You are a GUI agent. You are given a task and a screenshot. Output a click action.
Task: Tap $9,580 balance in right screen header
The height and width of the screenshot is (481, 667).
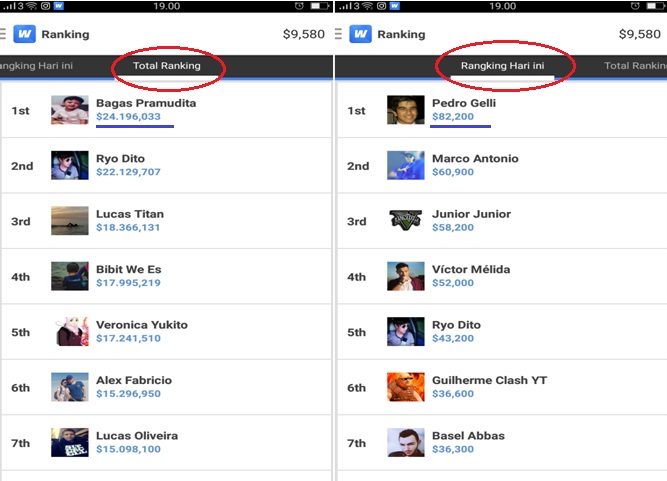[x=640, y=34]
